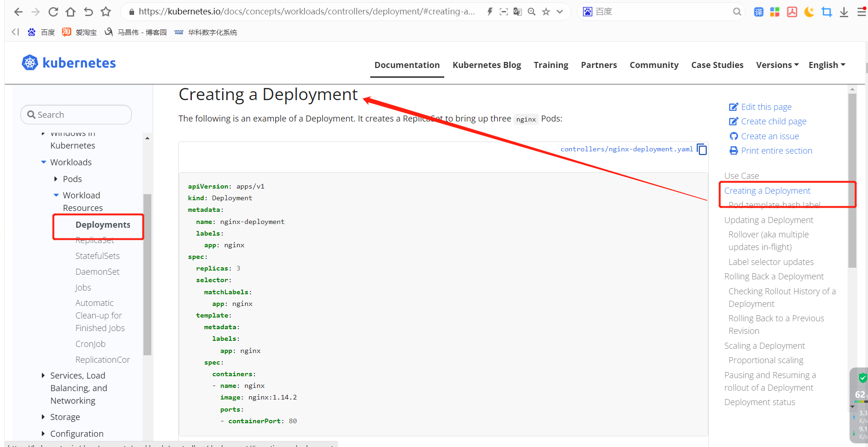This screenshot has width=868, height=447.
Task: Open controllers/nginx-deployment.yaml file link
Action: point(626,149)
